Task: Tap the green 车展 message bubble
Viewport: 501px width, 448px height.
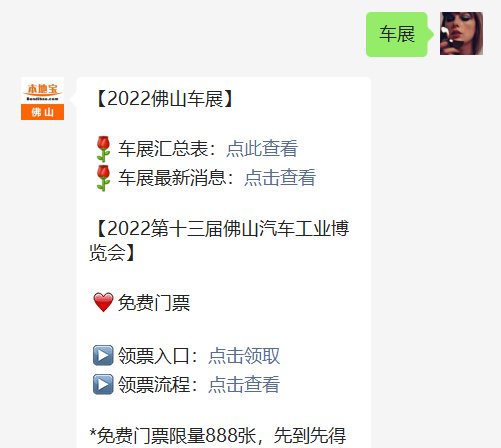Action: coord(397,34)
